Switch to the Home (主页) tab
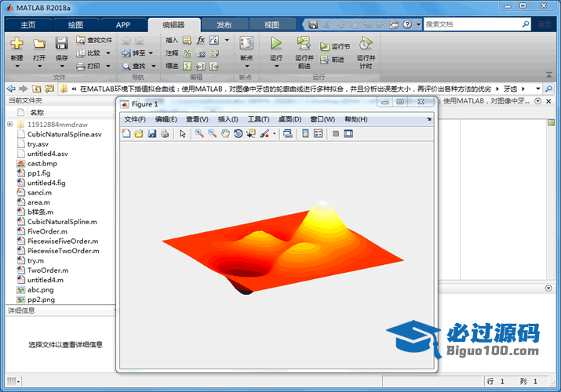Image resolution: width=561 pixels, height=392 pixels. 28,24
